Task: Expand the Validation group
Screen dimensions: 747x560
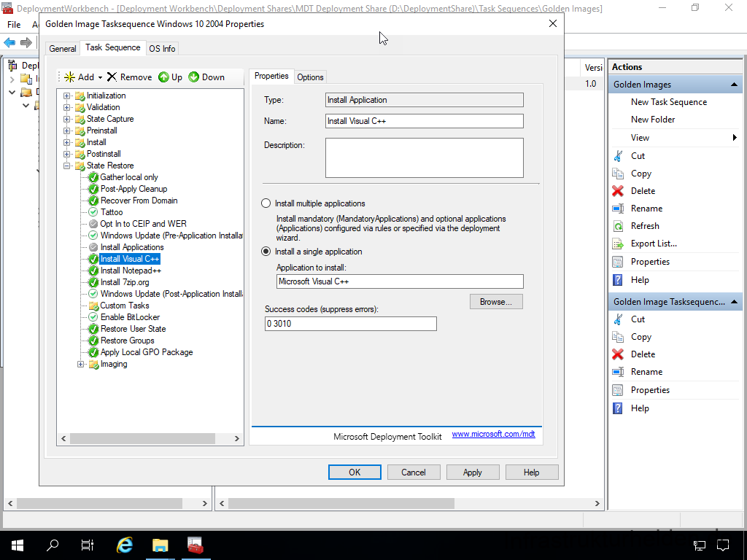Action: coord(67,108)
